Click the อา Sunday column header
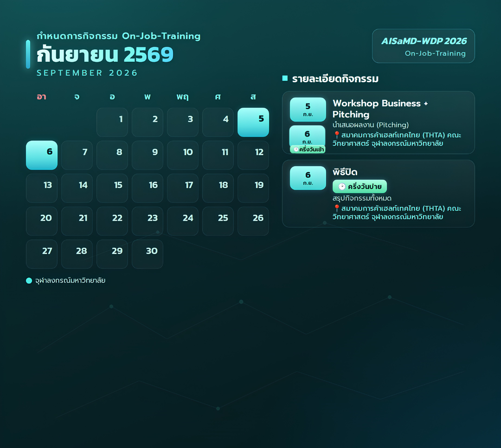This screenshot has width=501, height=448. pos(42,97)
